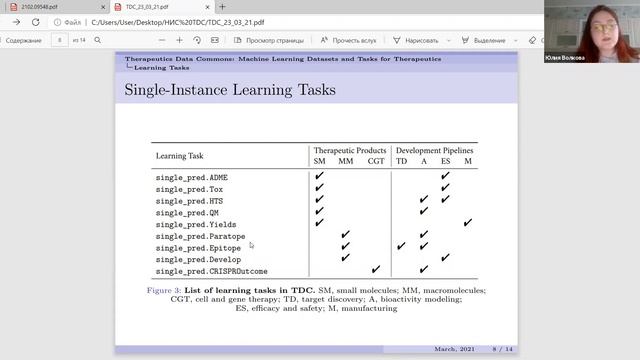Expand the Выделение dropdown arrow
This screenshot has width=640, height=360.
point(516,40)
